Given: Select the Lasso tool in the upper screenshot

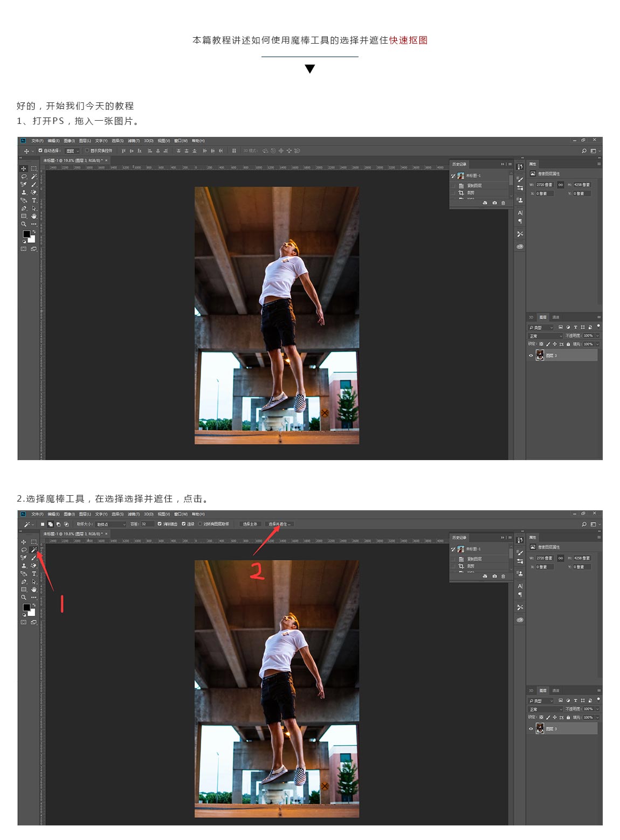Looking at the screenshot, I should point(24,177).
